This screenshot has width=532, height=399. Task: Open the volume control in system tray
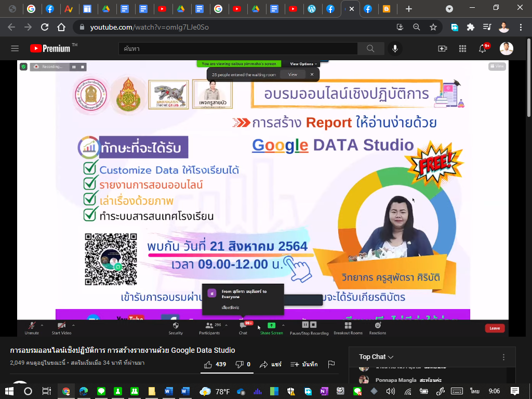click(x=391, y=391)
